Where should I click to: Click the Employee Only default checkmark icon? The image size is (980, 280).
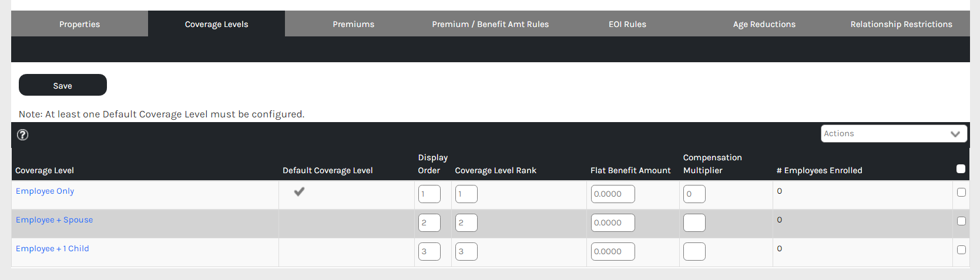tap(299, 191)
